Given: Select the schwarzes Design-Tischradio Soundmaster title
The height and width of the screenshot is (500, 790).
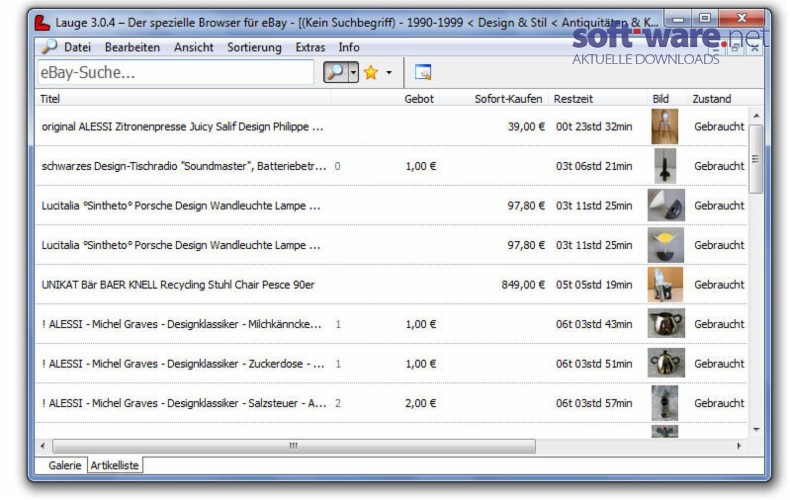Looking at the screenshot, I should [x=184, y=166].
